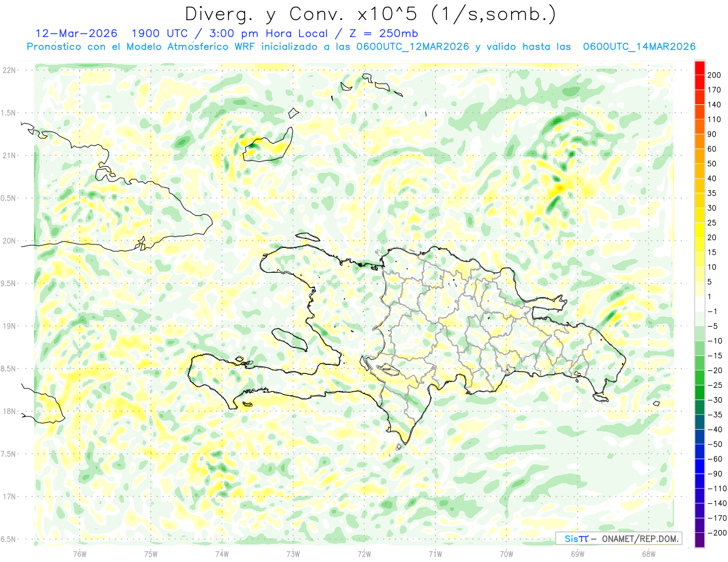Click longitude label '72W'

tap(364, 554)
